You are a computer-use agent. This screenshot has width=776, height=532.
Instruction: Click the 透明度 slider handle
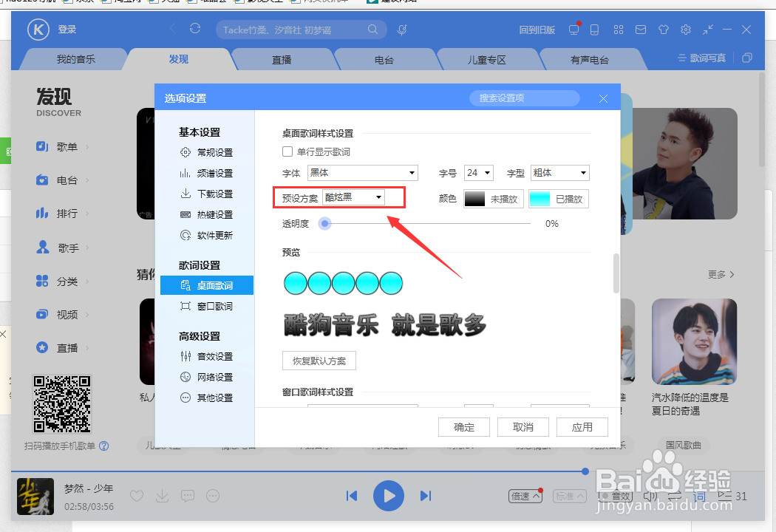(324, 224)
